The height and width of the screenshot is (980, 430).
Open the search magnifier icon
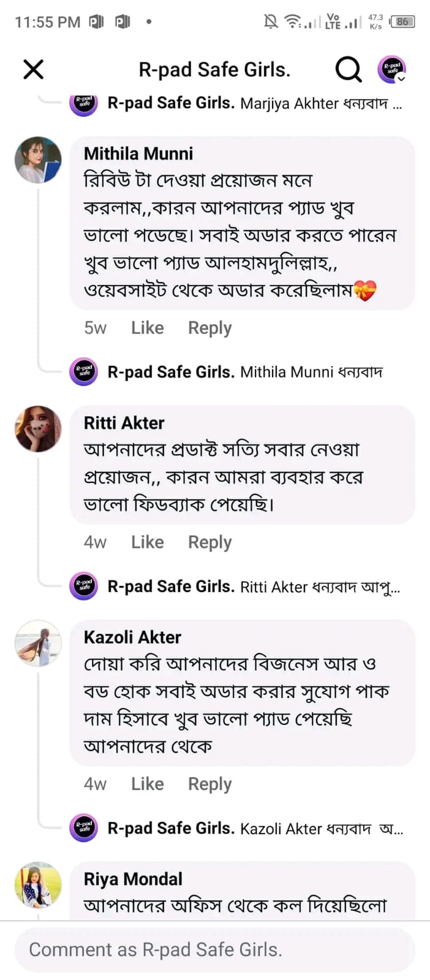[x=348, y=69]
